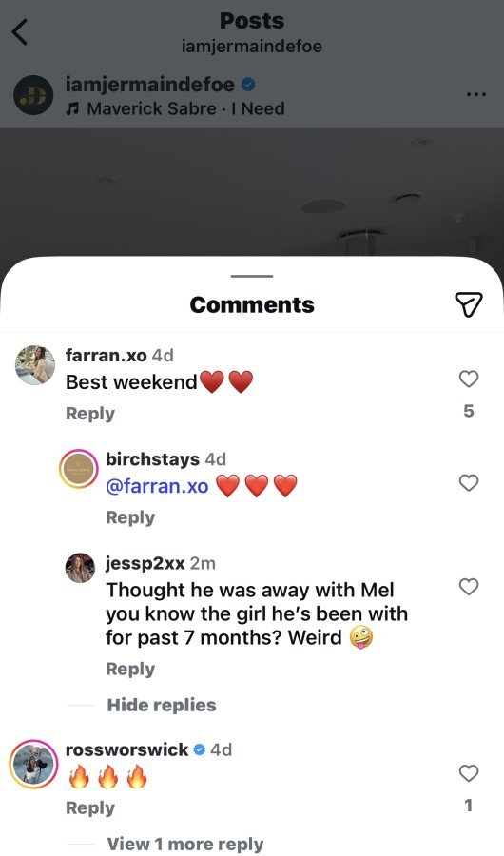Image resolution: width=504 pixels, height=856 pixels.
Task: Open rossworswick username profile link
Action: [x=126, y=749]
